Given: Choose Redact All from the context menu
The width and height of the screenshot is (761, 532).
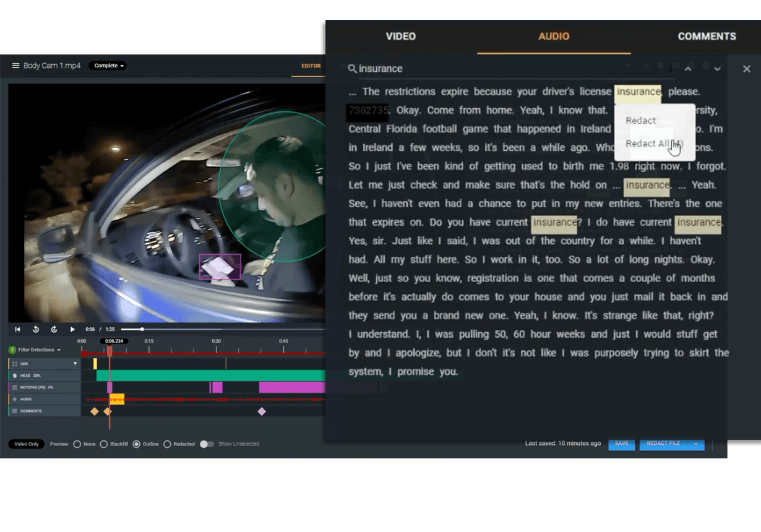Looking at the screenshot, I should [650, 144].
